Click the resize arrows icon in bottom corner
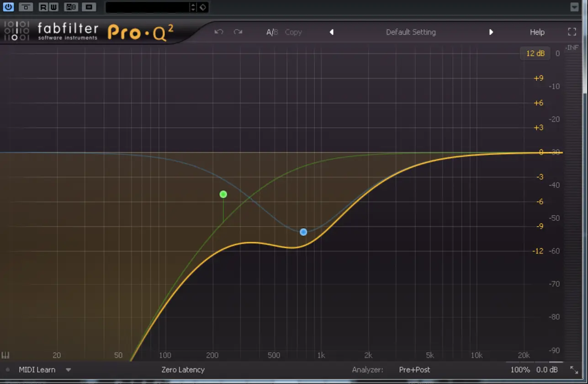Viewport: 588px width, 384px height. pos(574,370)
